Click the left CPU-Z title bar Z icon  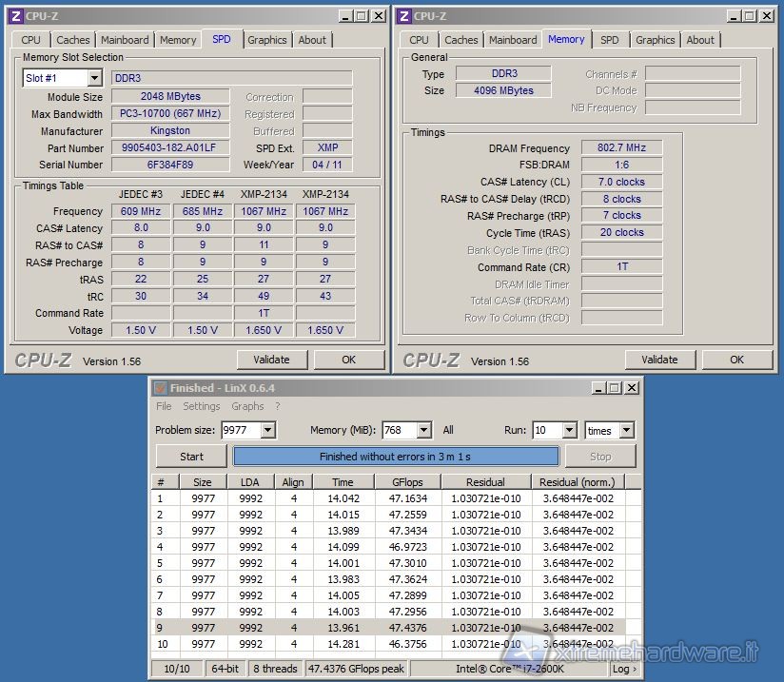tap(16, 15)
